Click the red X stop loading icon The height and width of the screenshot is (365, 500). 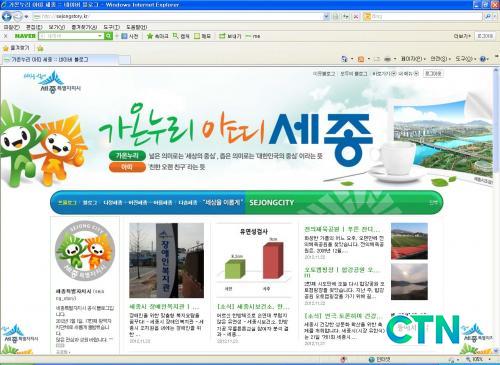[x=356, y=16]
